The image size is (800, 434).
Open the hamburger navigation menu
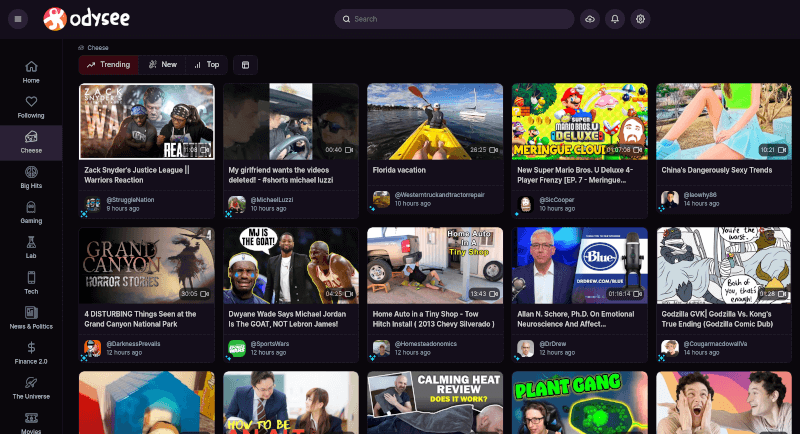coord(18,19)
